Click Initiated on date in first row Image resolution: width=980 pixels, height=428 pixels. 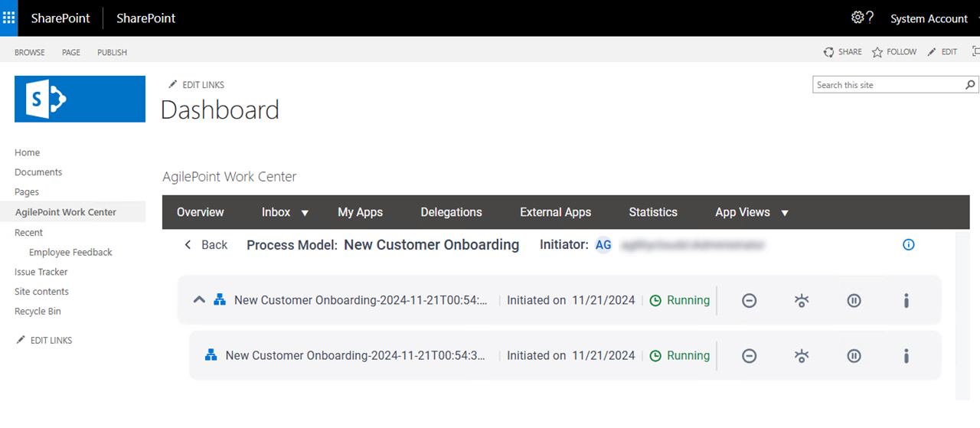pos(571,300)
